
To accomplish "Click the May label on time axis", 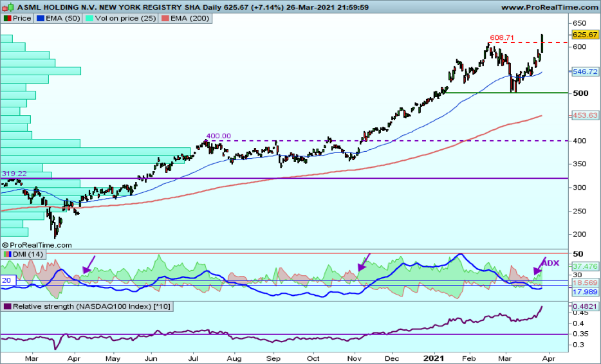I will 113,359.
